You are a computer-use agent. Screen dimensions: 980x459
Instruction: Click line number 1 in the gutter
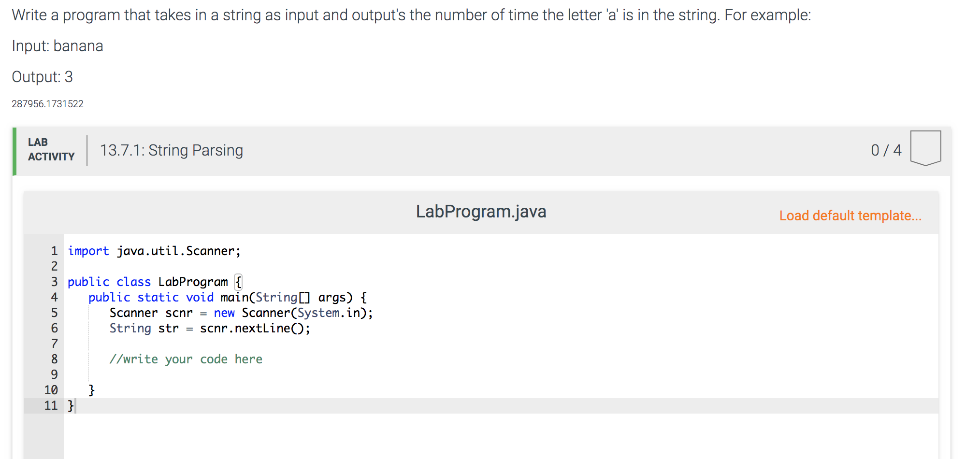tap(54, 251)
